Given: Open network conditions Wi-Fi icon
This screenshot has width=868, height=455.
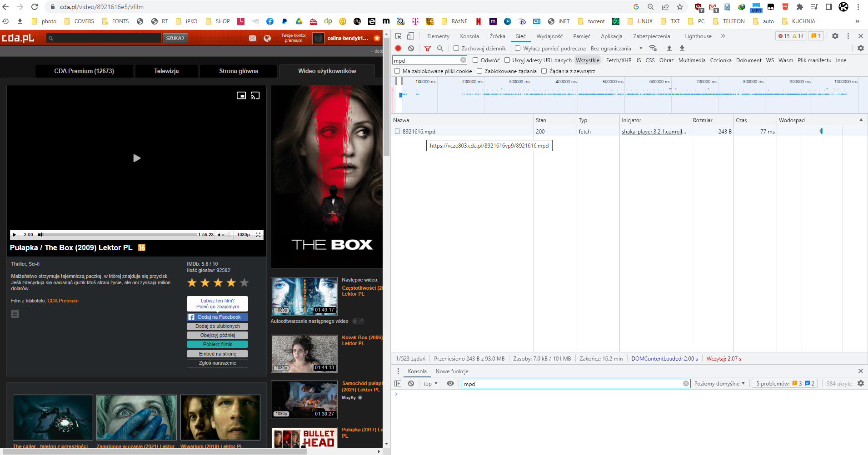Looking at the screenshot, I should pos(653,48).
